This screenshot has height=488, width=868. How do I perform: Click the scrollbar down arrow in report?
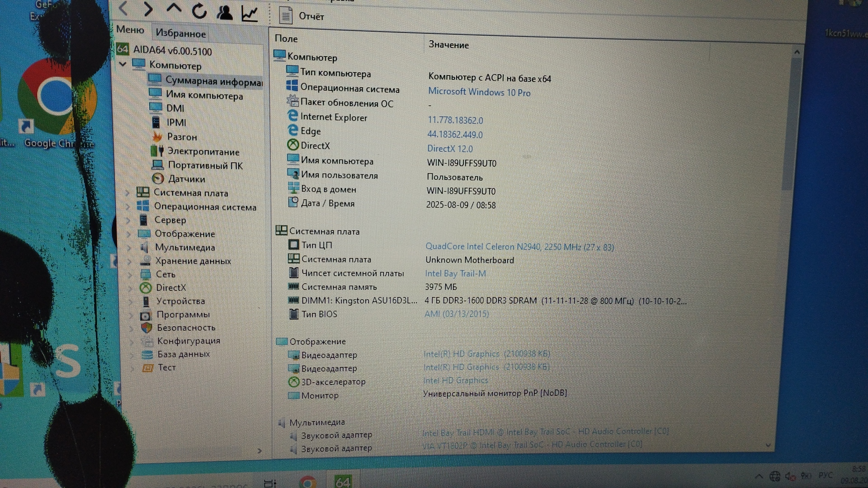(768, 445)
